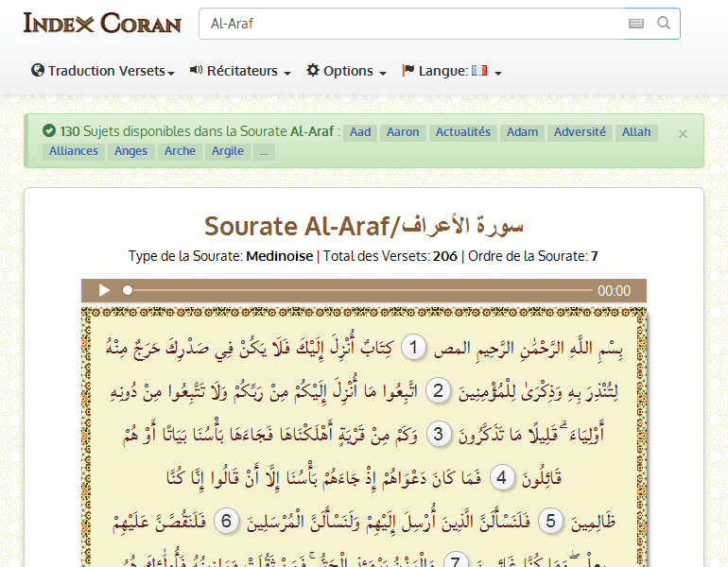Open the Adam subject tag
The width and height of the screenshot is (728, 567).
coord(522,132)
